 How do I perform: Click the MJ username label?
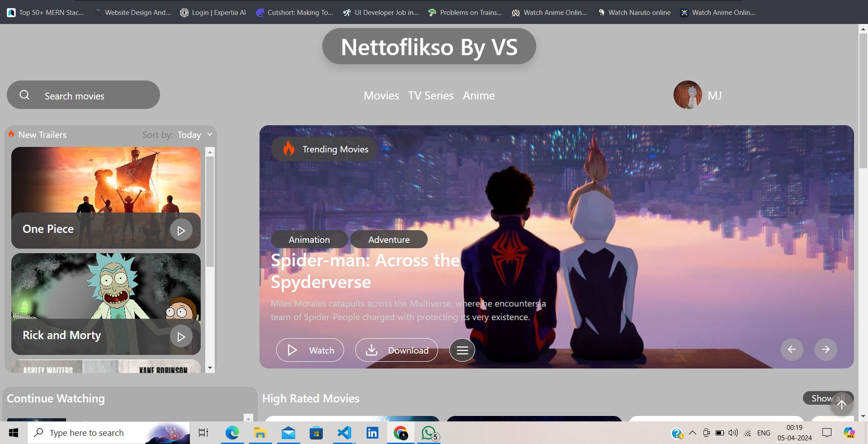(x=715, y=95)
